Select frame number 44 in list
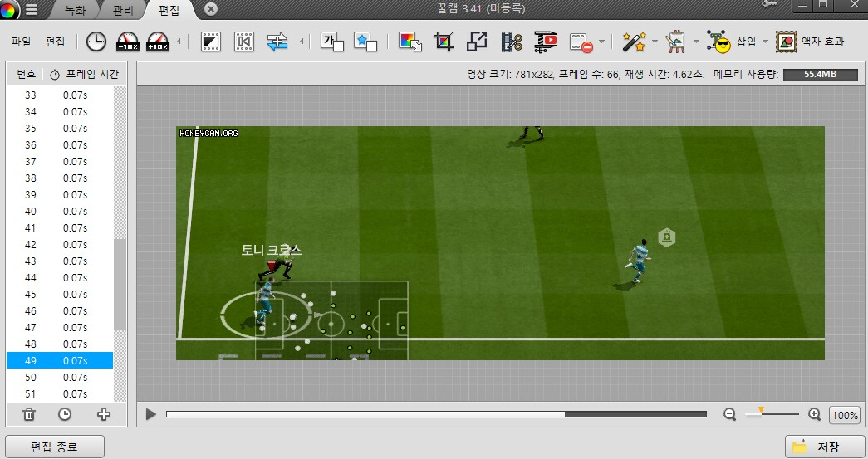The width and height of the screenshot is (868, 459). pyautogui.click(x=59, y=277)
